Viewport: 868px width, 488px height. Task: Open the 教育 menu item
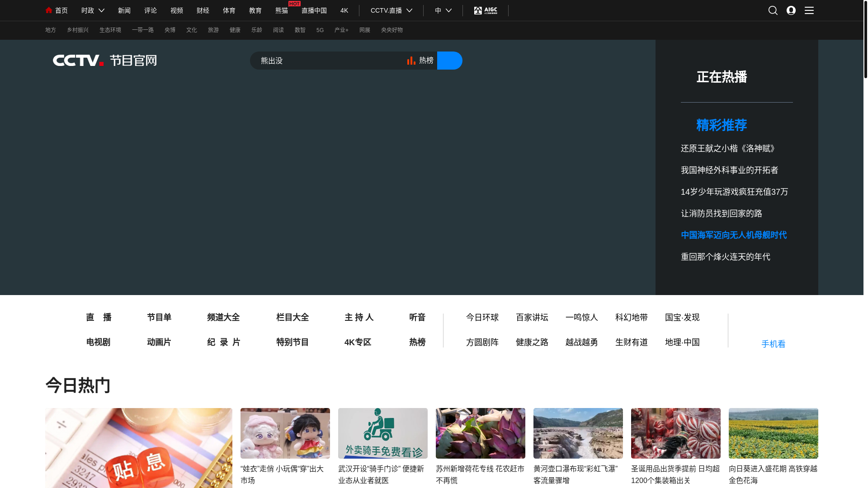tap(255, 10)
